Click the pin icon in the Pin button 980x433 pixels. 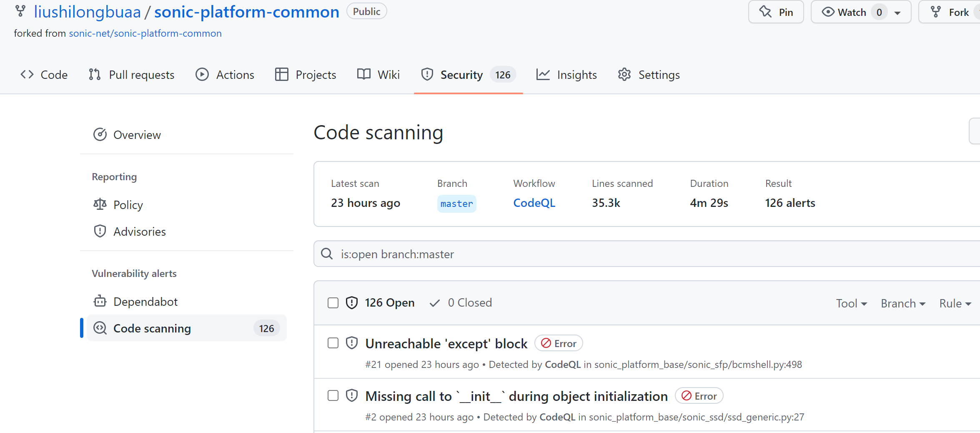[x=765, y=12]
